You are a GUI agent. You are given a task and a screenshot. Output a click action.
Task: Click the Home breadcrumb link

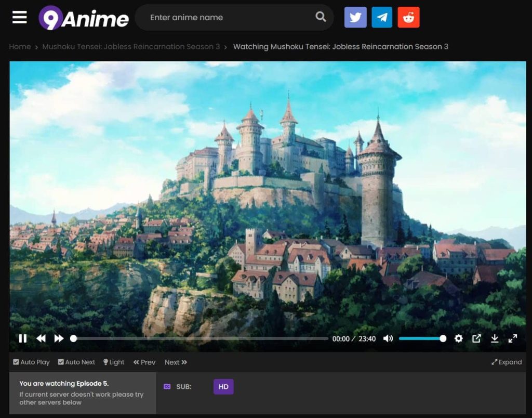20,46
